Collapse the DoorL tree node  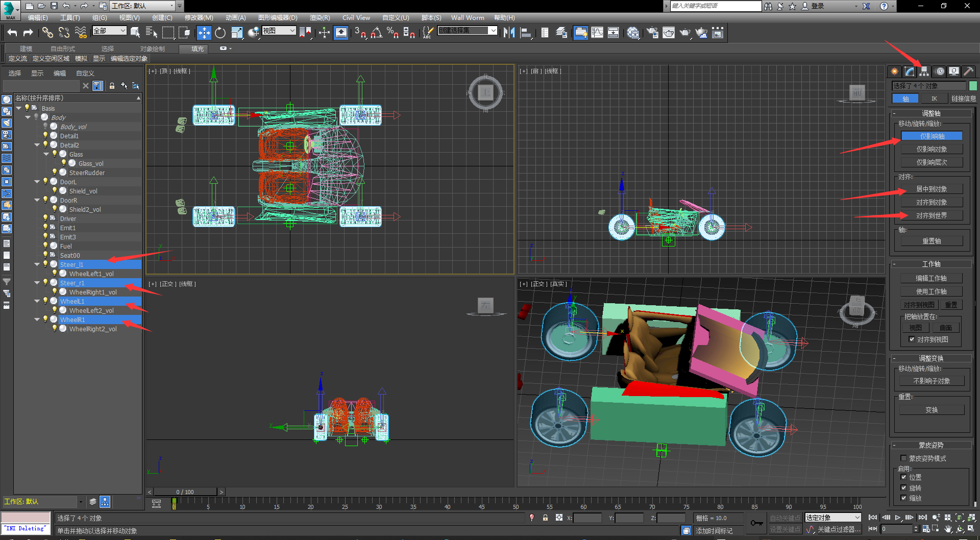tap(37, 182)
